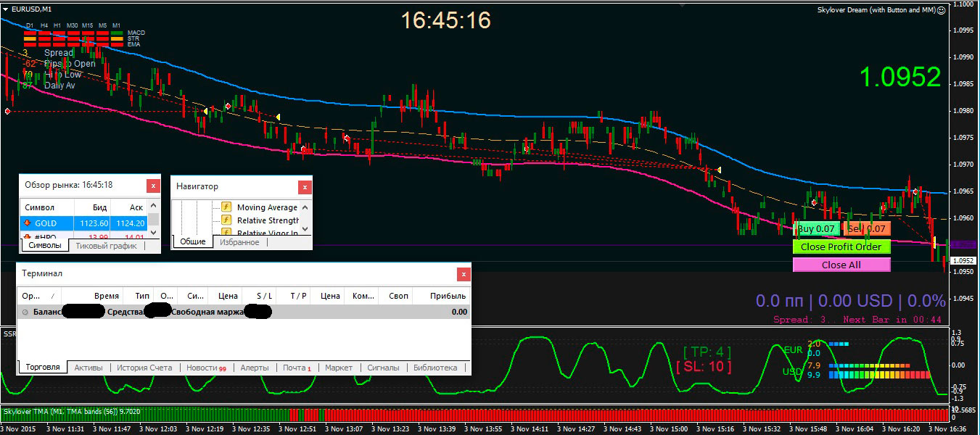Click the EUR strength label
980x435 pixels.
tap(794, 349)
